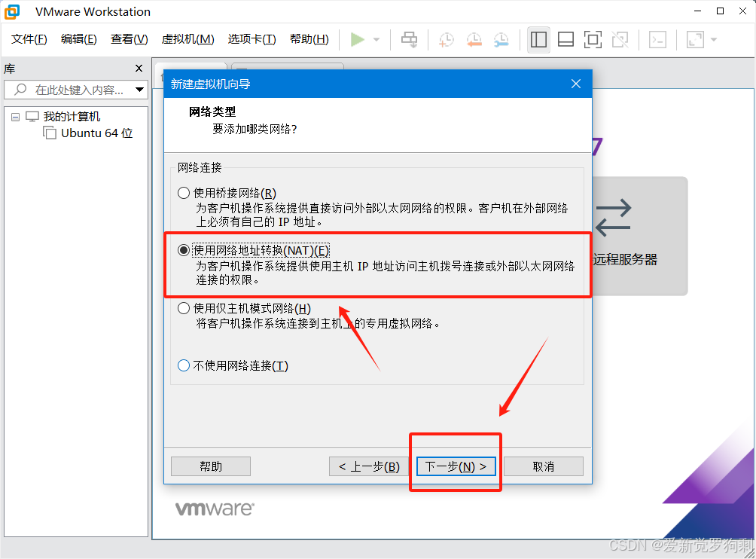Viewport: 756px width, 559px height.
Task: Select 使用仅主机模式网络(H) radio button
Action: tap(183, 308)
